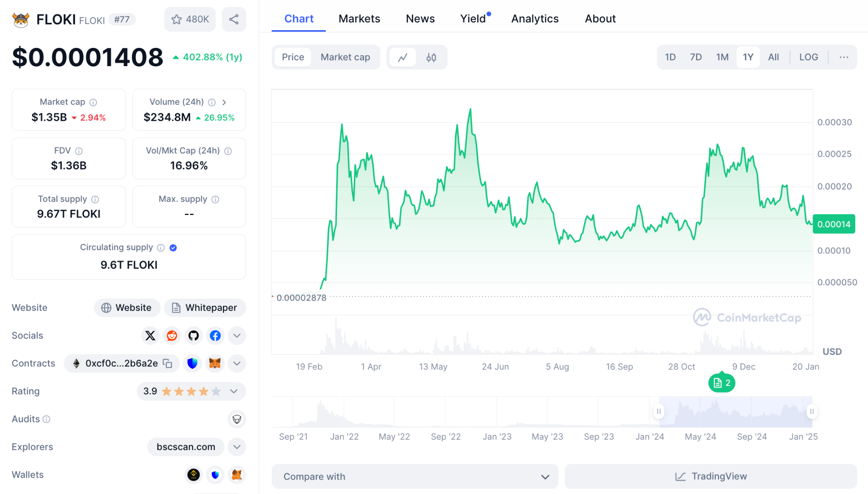Copy the contract address 0xcf0c...2b6a2e
Image resolution: width=868 pixels, height=494 pixels.
point(168,363)
